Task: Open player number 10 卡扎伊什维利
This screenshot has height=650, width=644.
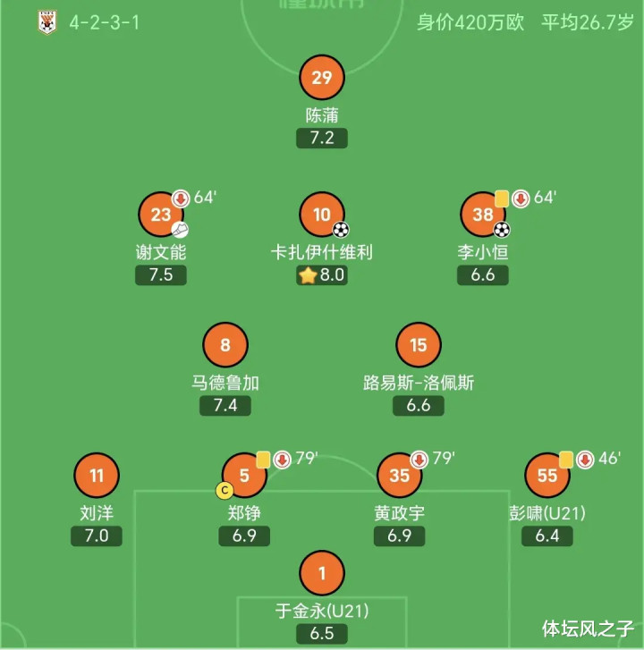Action: point(322,215)
